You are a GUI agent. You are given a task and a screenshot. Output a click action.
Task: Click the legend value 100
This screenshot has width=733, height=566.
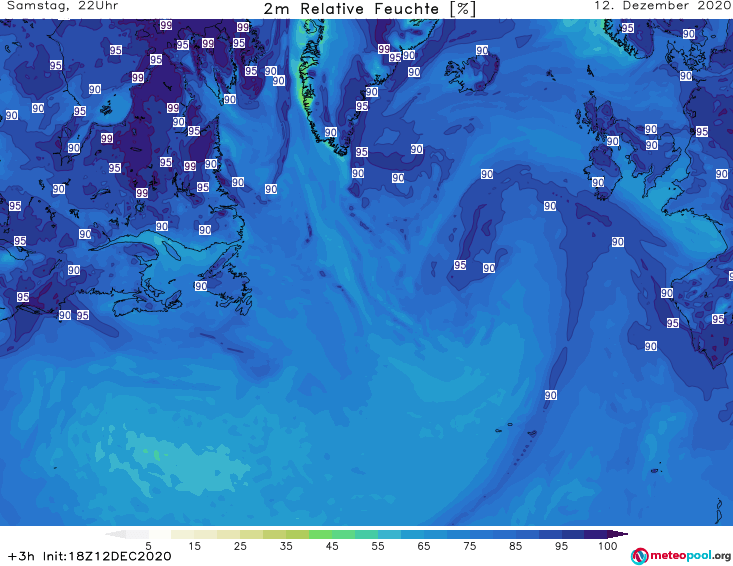point(608,546)
